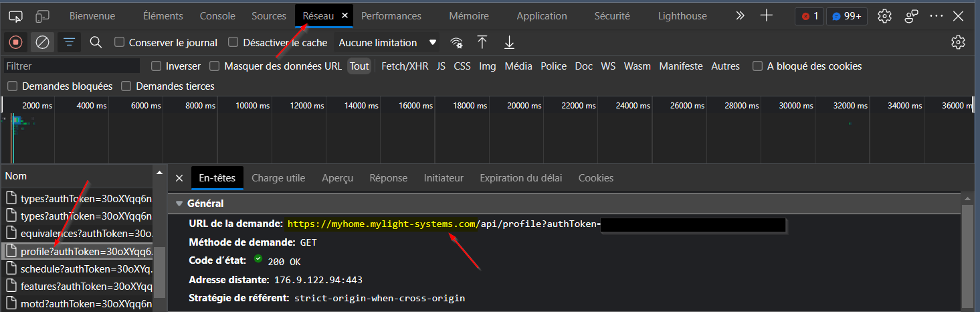Enable A bloqué des cookies checkbox
Viewport: 980px width, 312px height.
pos(758,66)
